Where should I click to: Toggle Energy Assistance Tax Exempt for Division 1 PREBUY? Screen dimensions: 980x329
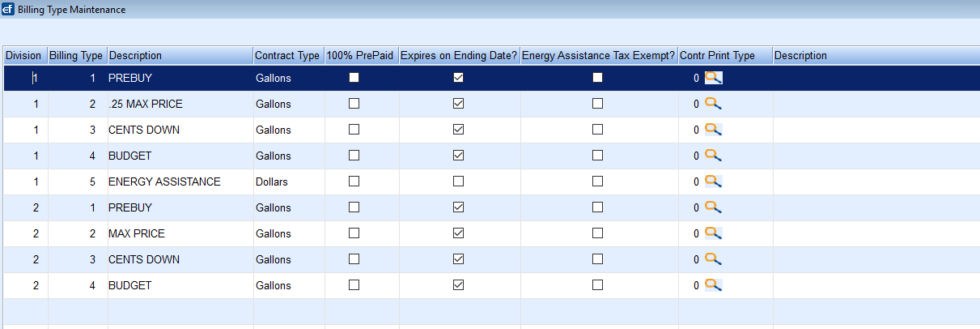(597, 78)
